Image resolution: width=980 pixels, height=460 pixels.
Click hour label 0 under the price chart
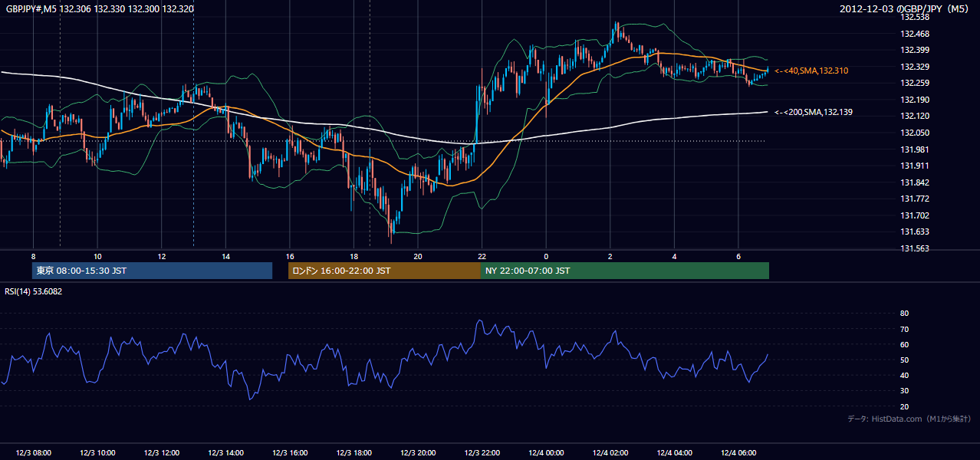546,256
